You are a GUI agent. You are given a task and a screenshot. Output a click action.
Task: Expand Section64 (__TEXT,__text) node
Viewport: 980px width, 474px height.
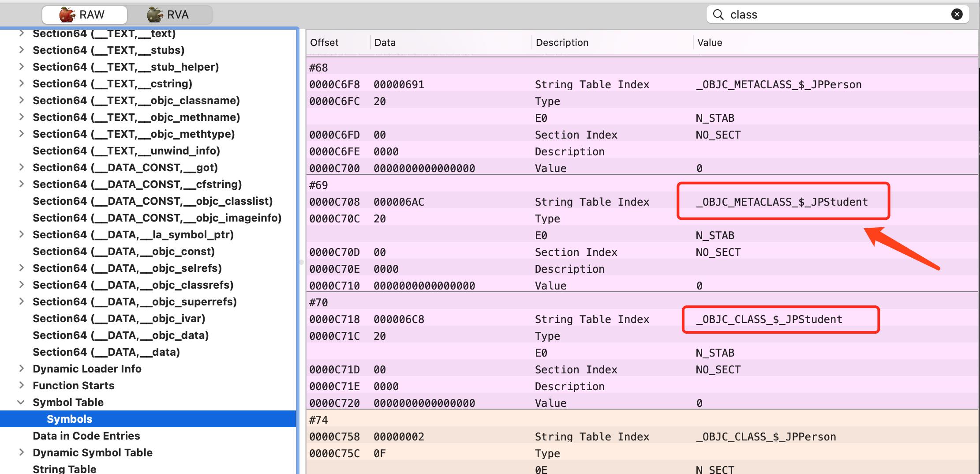click(21, 33)
